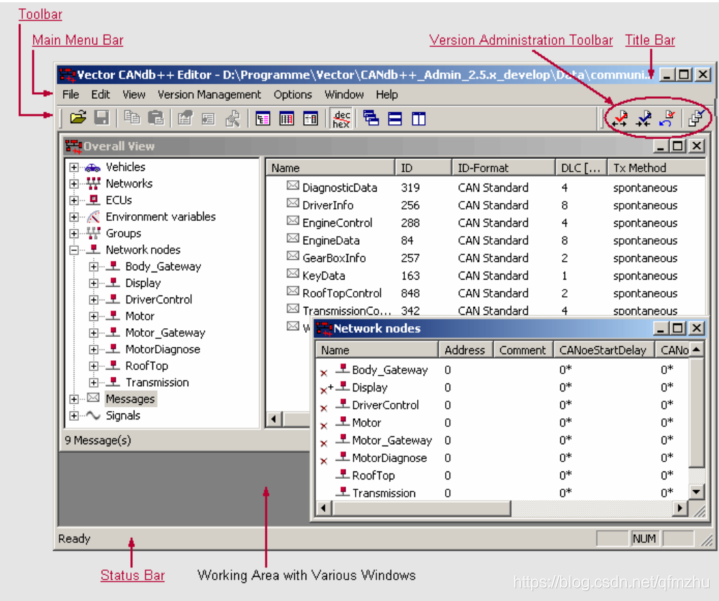Expand the Networks tree node
Image resolution: width=719 pixels, height=601 pixels.
(x=74, y=184)
